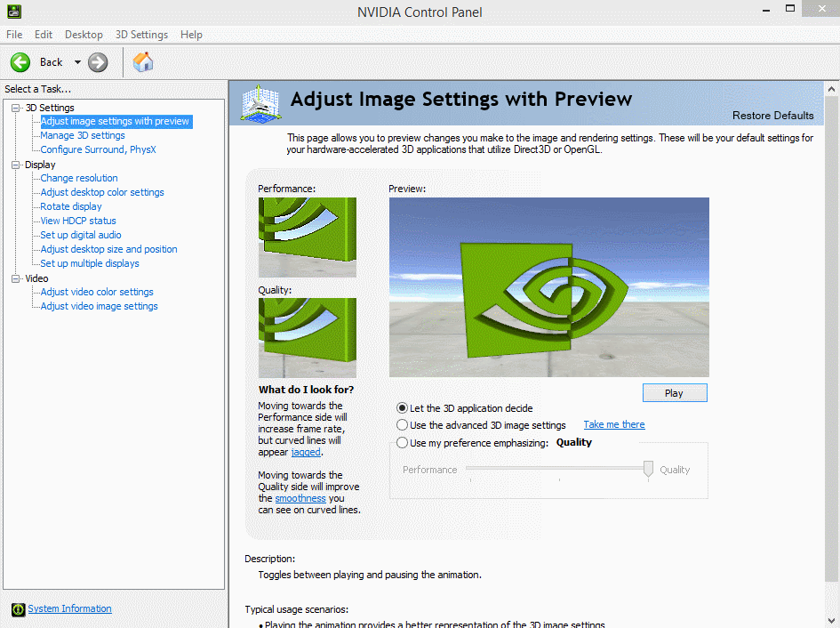The image size is (840, 628).
Task: Open Adjust video image settings
Action: [99, 306]
